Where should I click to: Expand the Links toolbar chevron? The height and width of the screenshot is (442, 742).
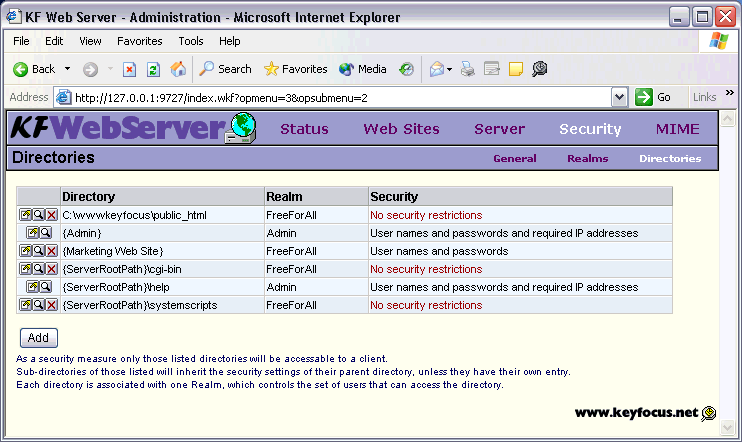coord(730,93)
